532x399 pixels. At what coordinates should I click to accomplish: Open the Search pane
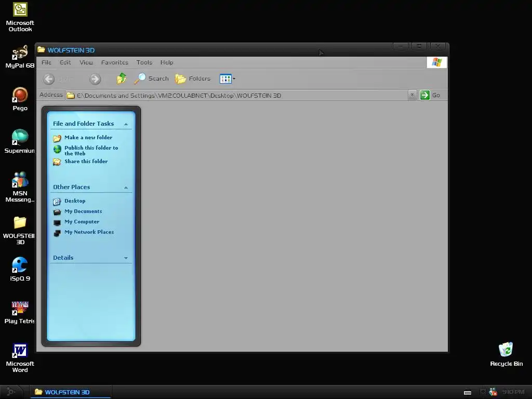pyautogui.click(x=151, y=78)
